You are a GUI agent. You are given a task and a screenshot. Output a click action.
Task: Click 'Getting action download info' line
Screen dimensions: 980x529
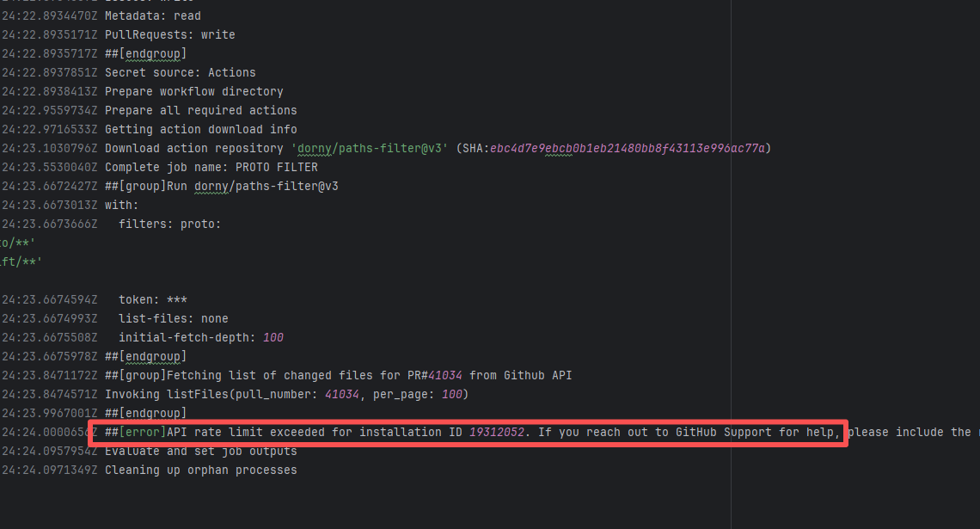tap(200, 129)
